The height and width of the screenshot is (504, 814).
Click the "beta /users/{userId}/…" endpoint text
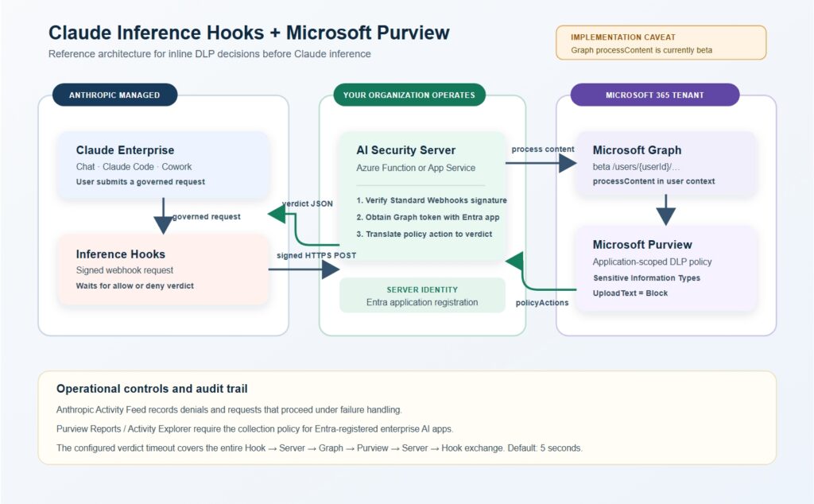636,167
